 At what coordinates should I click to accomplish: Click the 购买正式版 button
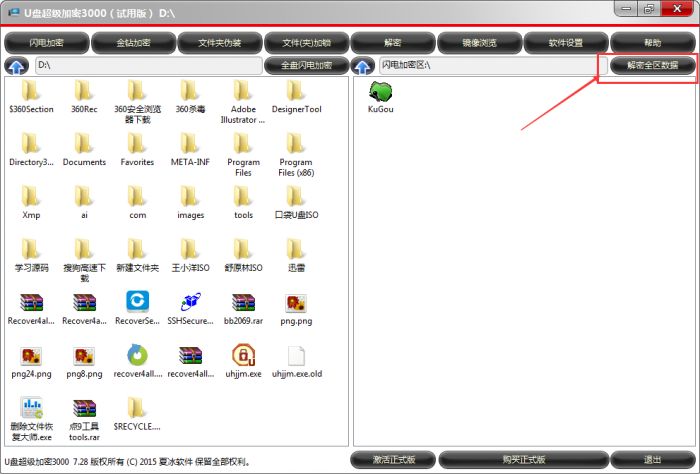coord(522,460)
